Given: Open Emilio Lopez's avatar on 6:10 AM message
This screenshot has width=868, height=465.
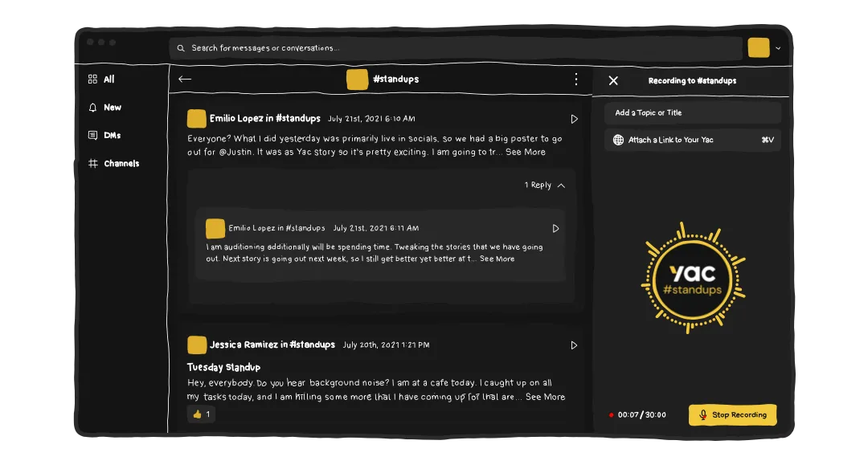Looking at the screenshot, I should click(x=197, y=118).
